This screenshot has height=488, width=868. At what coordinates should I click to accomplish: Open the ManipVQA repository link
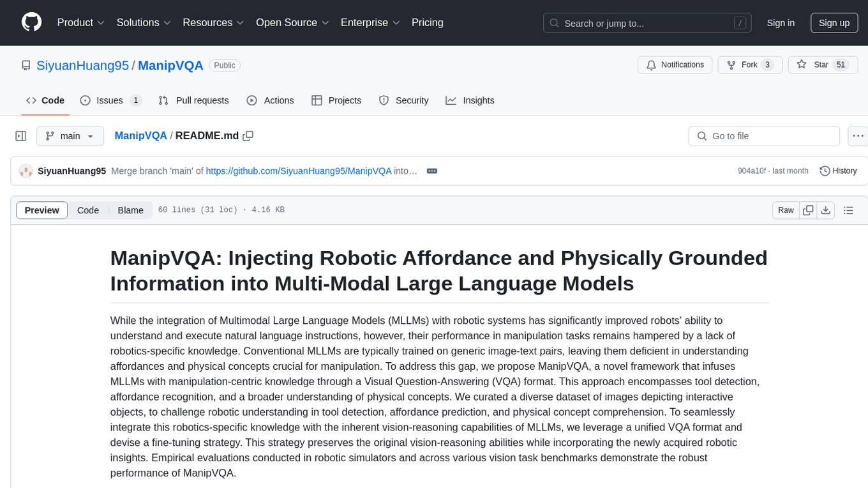pos(170,65)
